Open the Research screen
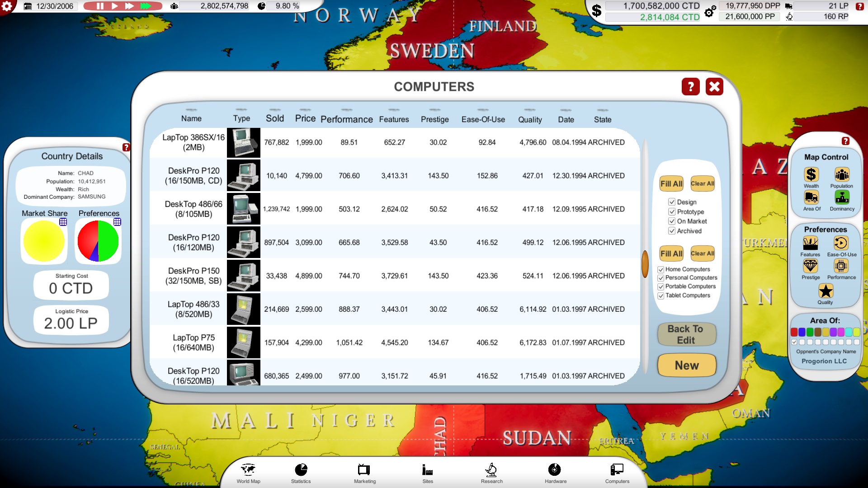 pos(491,473)
